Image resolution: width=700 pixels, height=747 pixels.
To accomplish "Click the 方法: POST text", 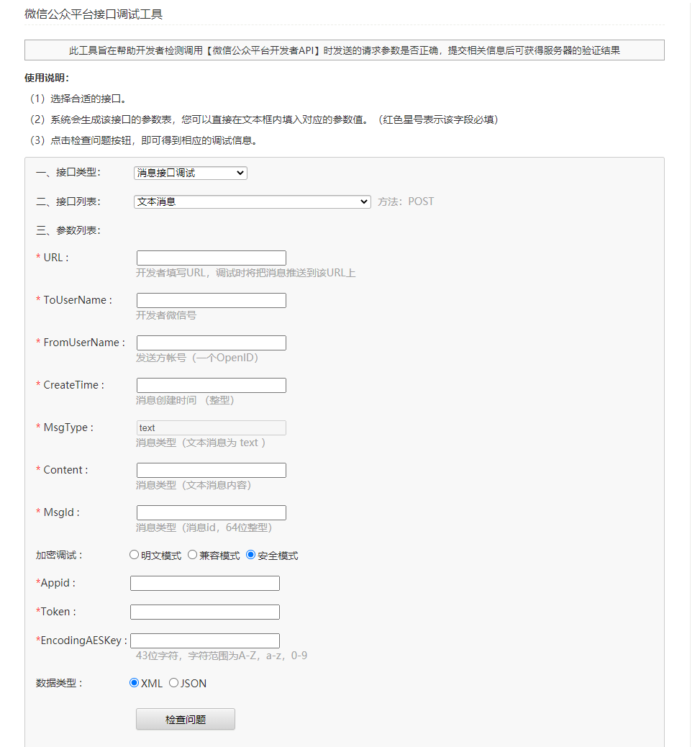I will coord(406,202).
